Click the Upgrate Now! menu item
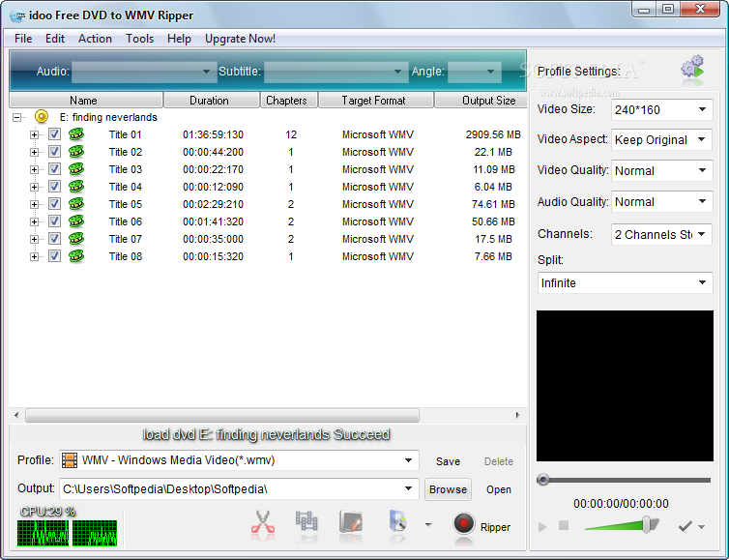Screen dimensions: 729x560 click(x=240, y=39)
